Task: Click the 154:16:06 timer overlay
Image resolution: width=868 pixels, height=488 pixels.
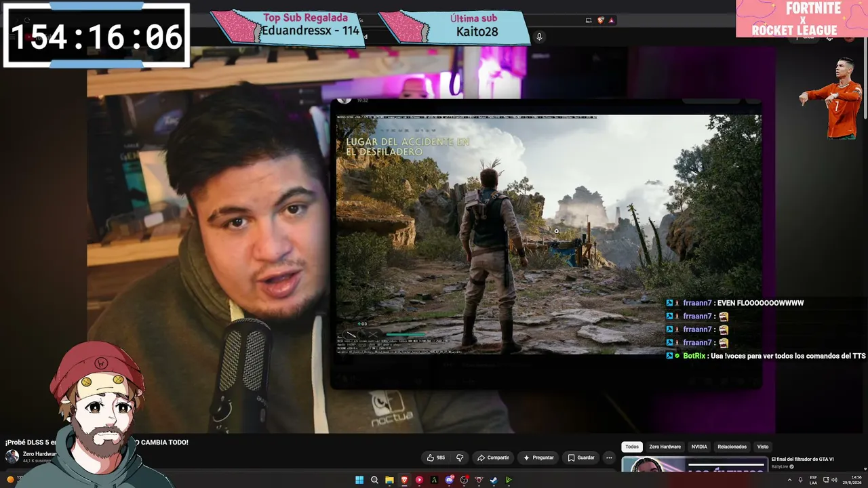Action: [96, 36]
